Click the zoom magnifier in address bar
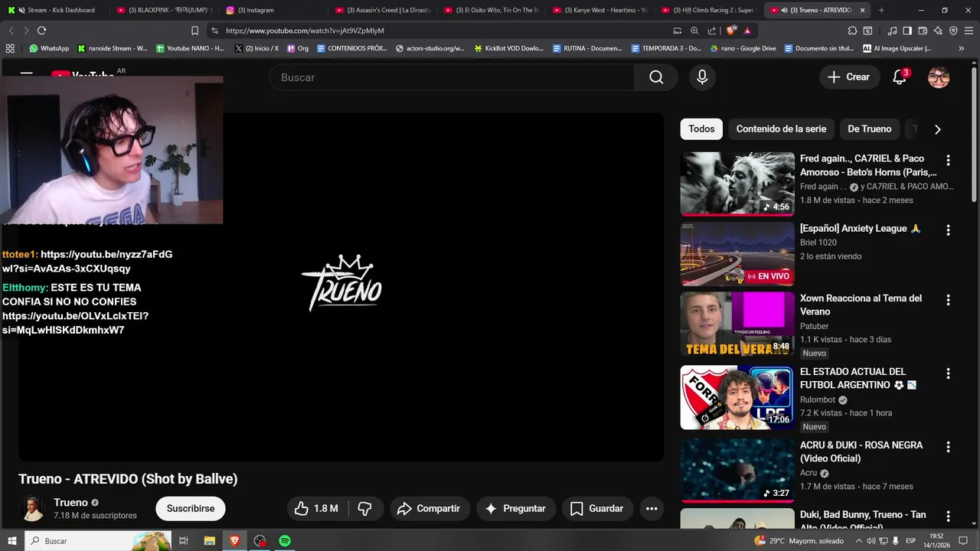980x551 pixels. coord(694,31)
